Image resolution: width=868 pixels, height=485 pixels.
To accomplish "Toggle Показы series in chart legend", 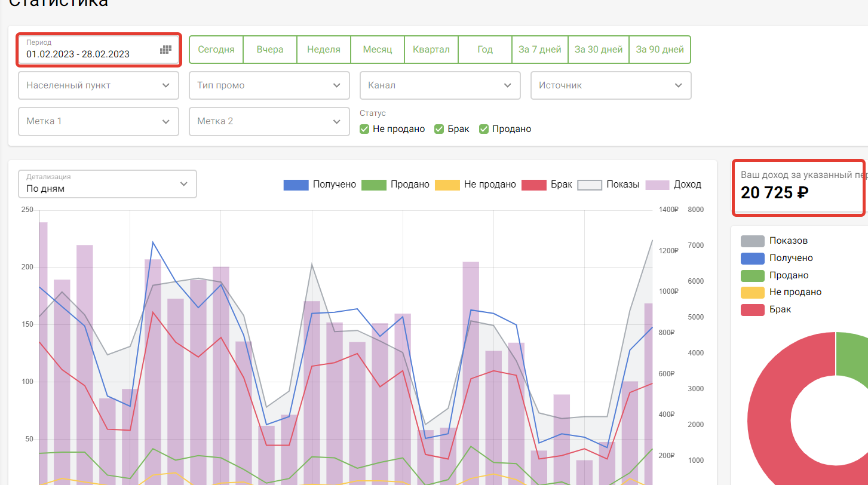I will pyautogui.click(x=609, y=185).
